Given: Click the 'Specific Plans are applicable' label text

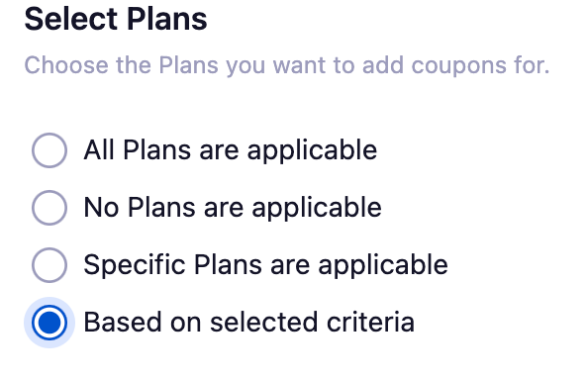Looking at the screenshot, I should pyautogui.click(x=265, y=265).
